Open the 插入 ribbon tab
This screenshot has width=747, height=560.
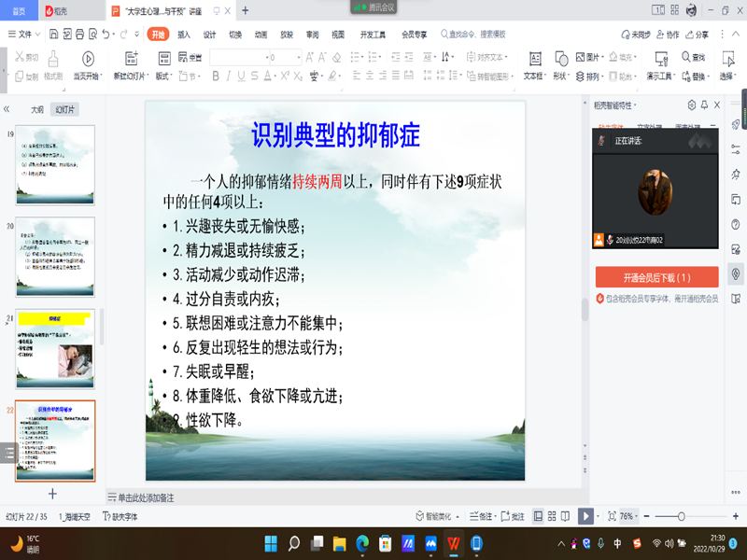pyautogui.click(x=184, y=34)
